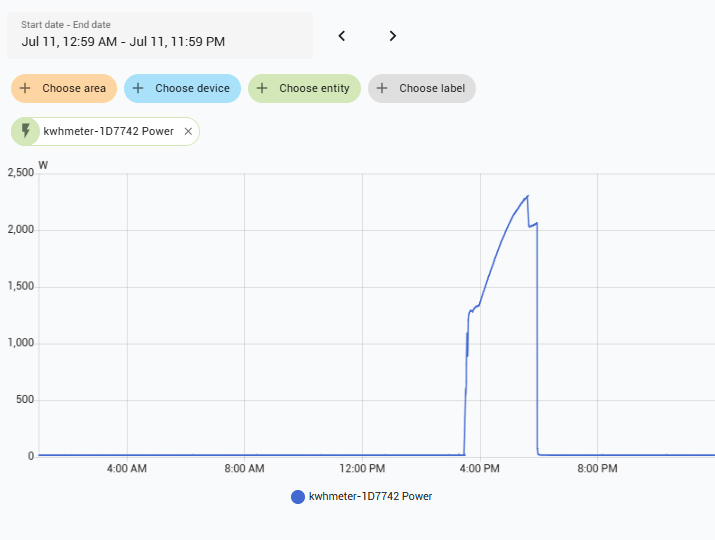The image size is (715, 540).
Task: Click the kwhmeter-1D7742 Power chip label
Action: click(109, 131)
